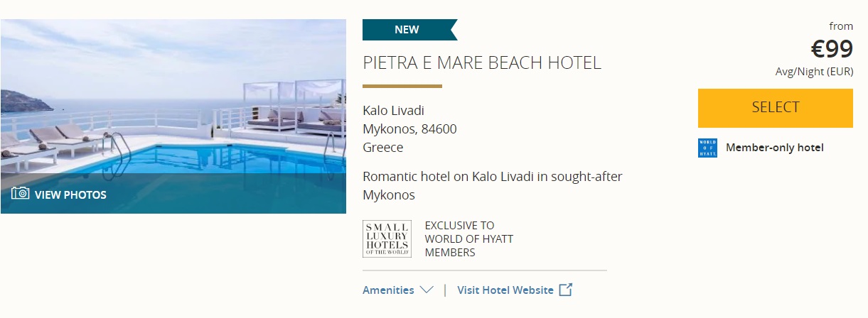The image size is (868, 318).
Task: Click the Small Luxury Hotels logo
Action: (x=387, y=238)
